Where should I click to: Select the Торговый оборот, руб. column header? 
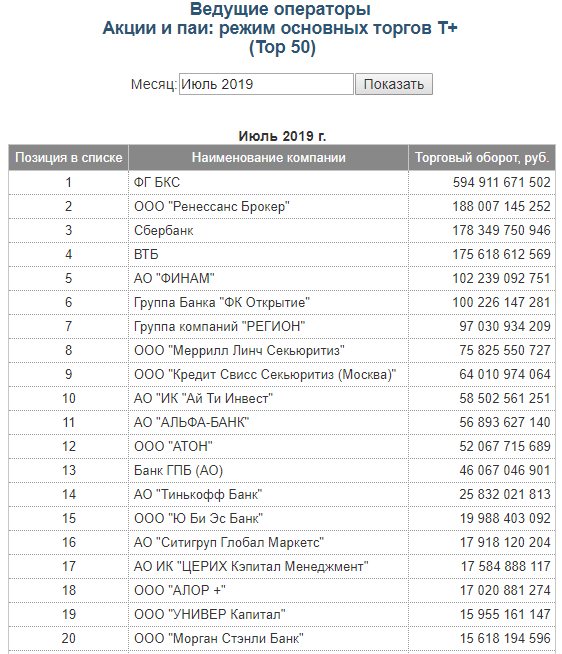click(482, 158)
